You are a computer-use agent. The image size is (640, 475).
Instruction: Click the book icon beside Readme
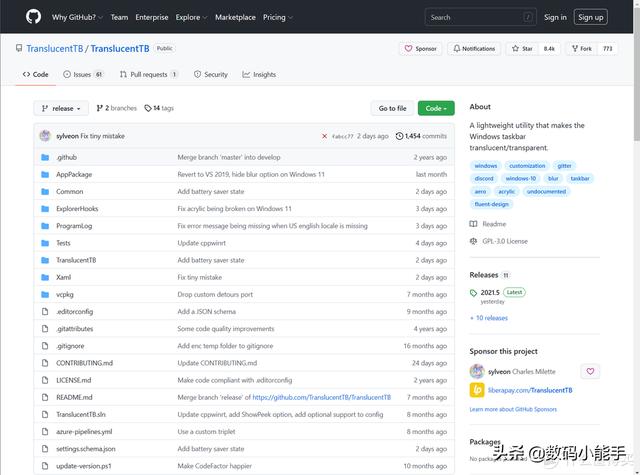(x=473, y=224)
